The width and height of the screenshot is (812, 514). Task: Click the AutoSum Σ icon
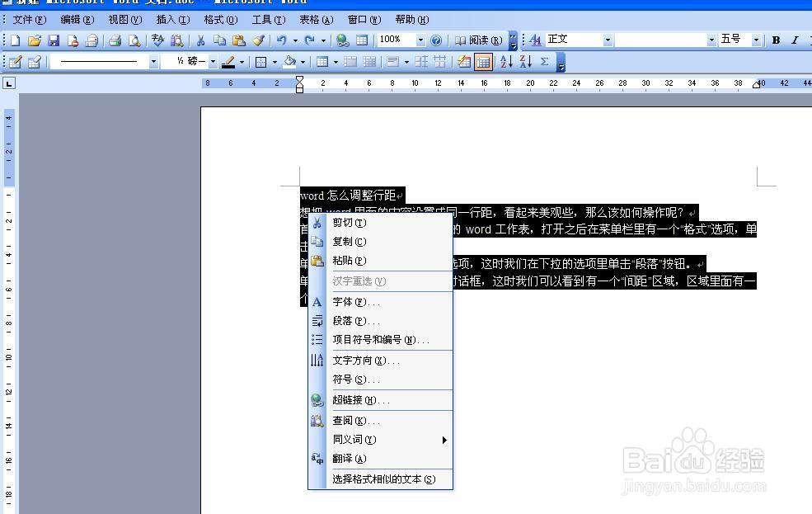[x=544, y=61]
